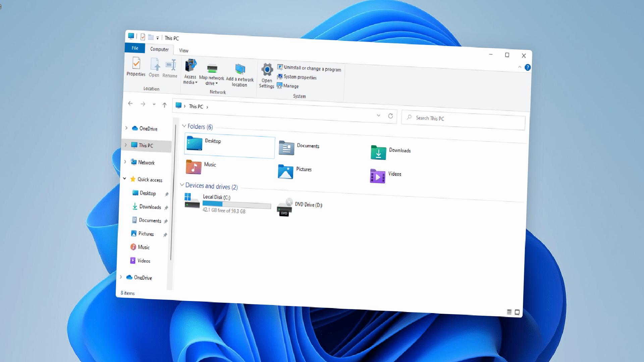Open Downloads under Quick access
Image resolution: width=644 pixels, height=362 pixels.
coord(147,207)
